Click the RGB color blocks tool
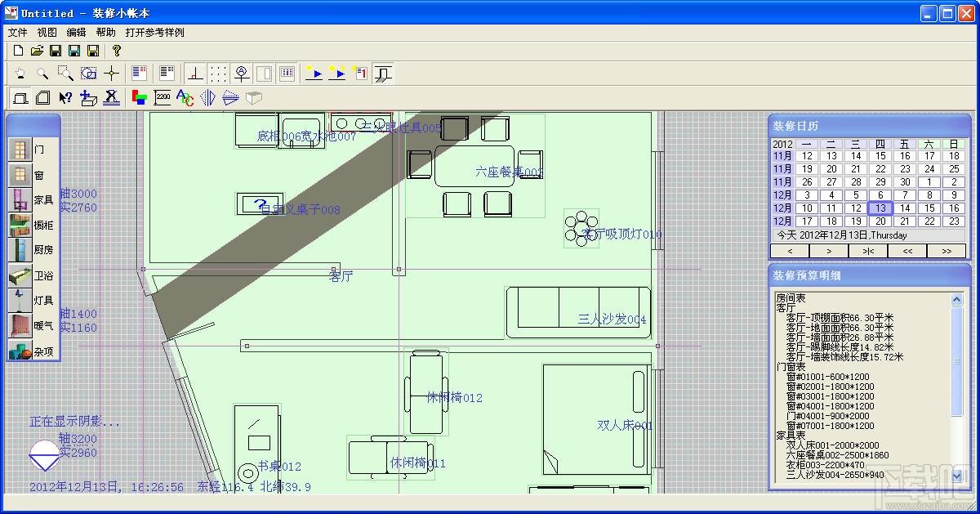The width and height of the screenshot is (980, 514). 140,98
